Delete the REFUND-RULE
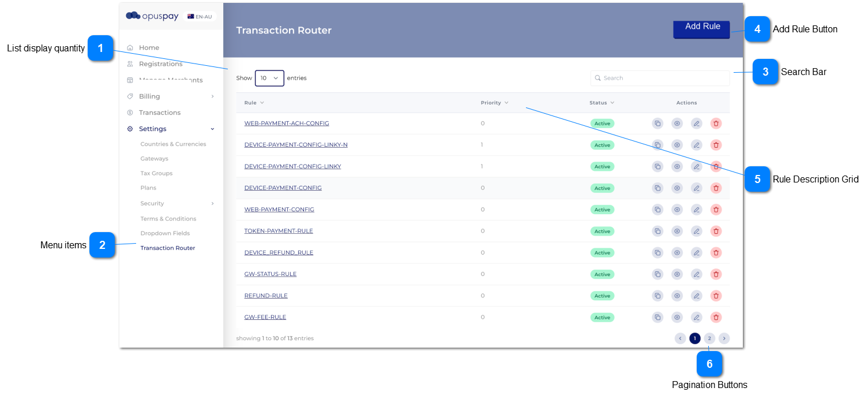This screenshot has height=399, width=868. tap(716, 295)
